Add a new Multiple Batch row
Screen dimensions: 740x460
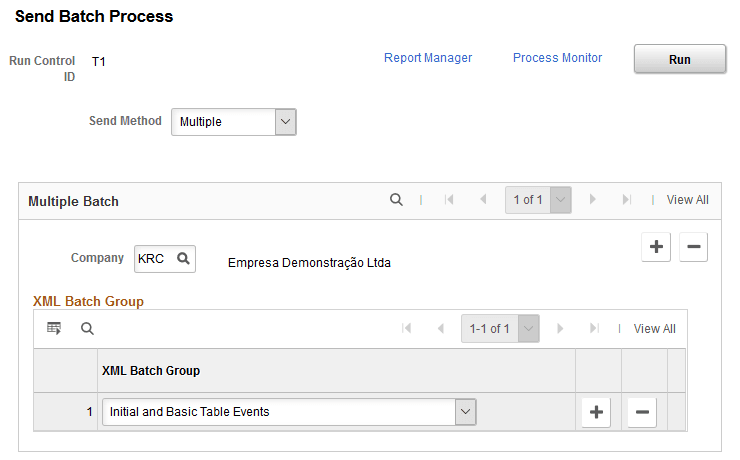656,247
